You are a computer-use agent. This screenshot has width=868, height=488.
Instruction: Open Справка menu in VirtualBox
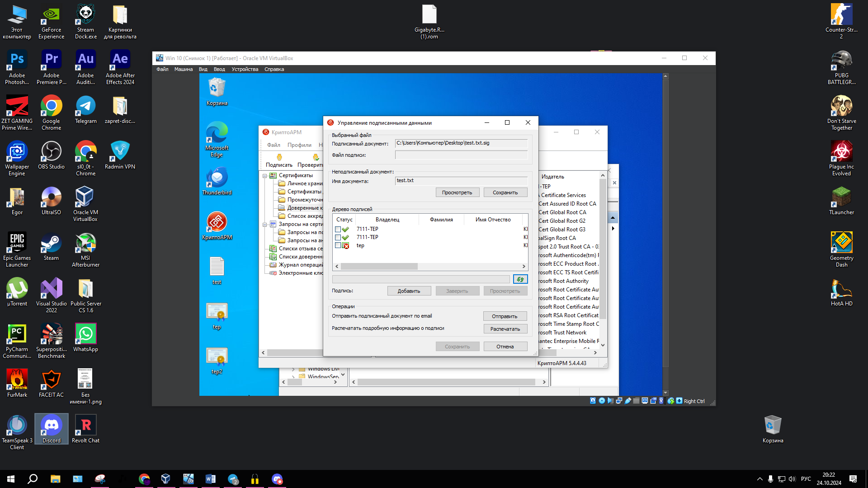click(274, 69)
